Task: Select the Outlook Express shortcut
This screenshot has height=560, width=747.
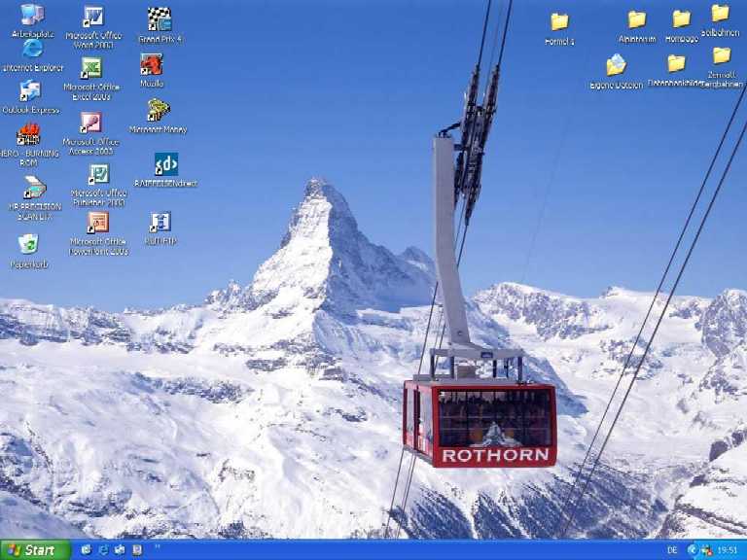Action: tap(30, 91)
